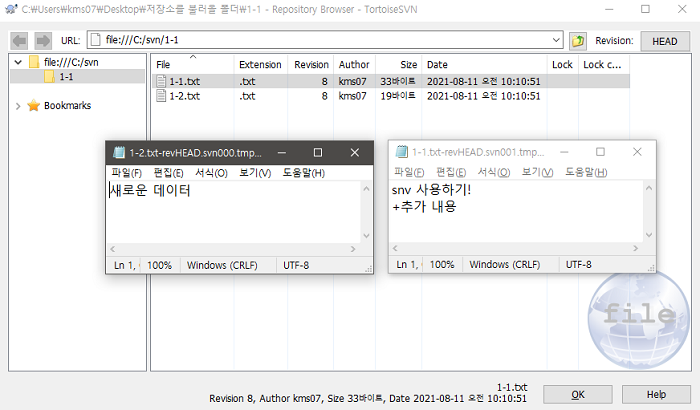Viewport: 700px width, 410px height.
Task: Click the green refresh icon beside URL
Action: click(x=578, y=41)
